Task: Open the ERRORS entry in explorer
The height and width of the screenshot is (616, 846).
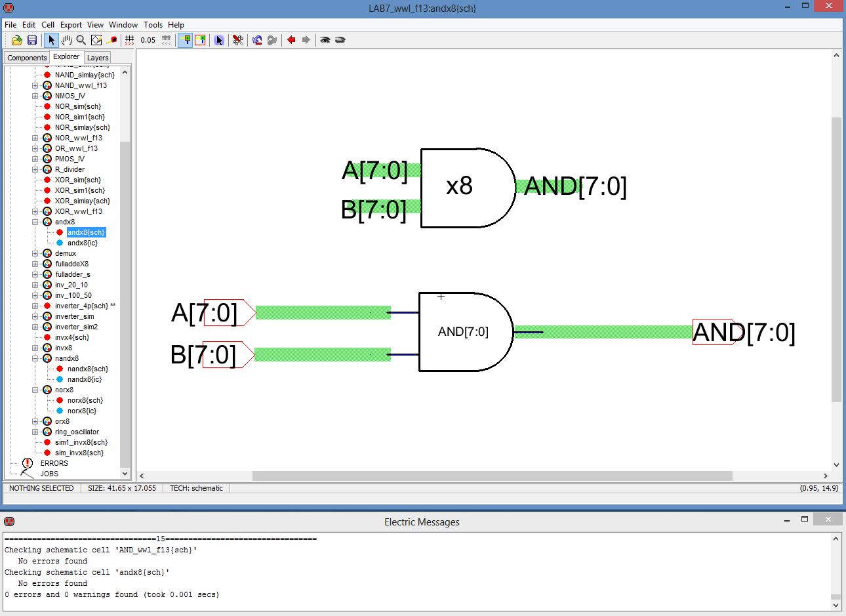Action: click(54, 463)
